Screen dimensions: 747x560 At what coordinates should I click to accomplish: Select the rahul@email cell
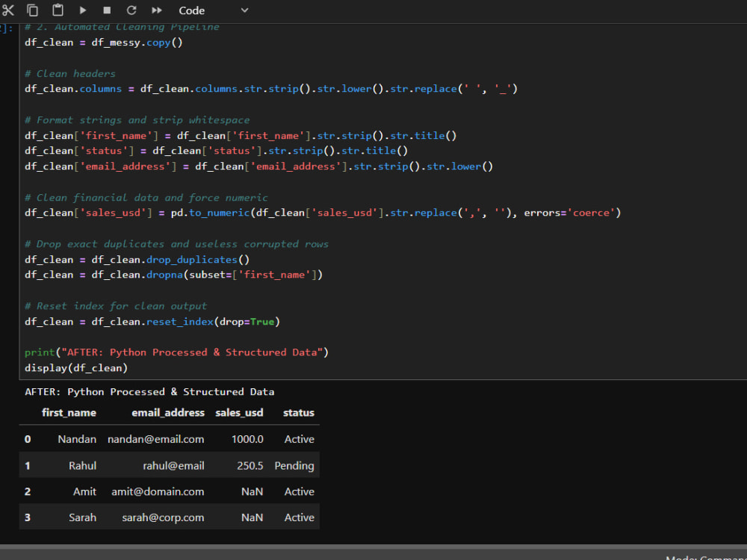174,466
